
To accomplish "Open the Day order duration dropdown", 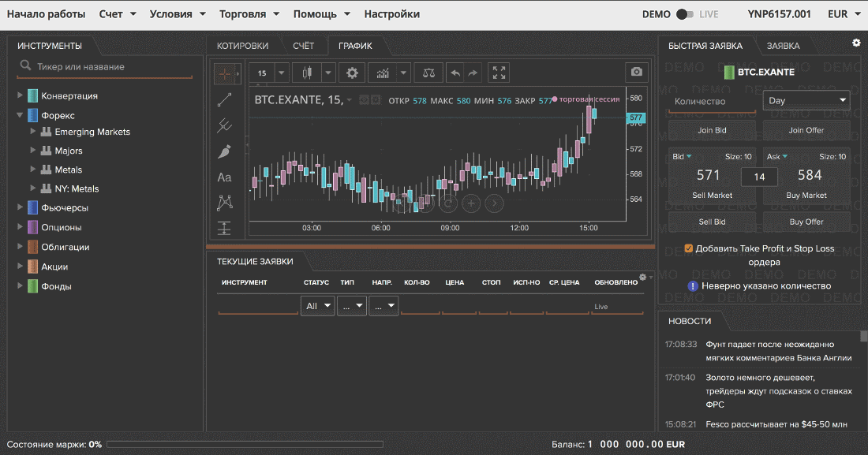I will (x=806, y=101).
